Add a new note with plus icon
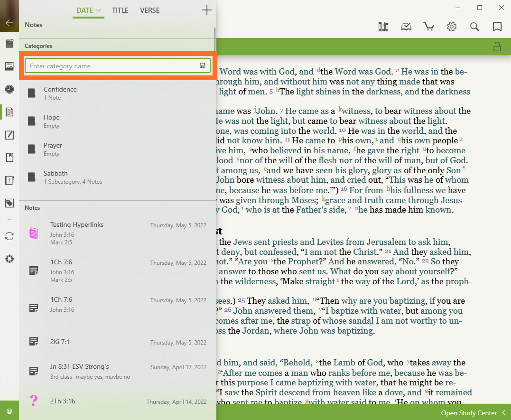This screenshot has width=511, height=420. (x=206, y=10)
